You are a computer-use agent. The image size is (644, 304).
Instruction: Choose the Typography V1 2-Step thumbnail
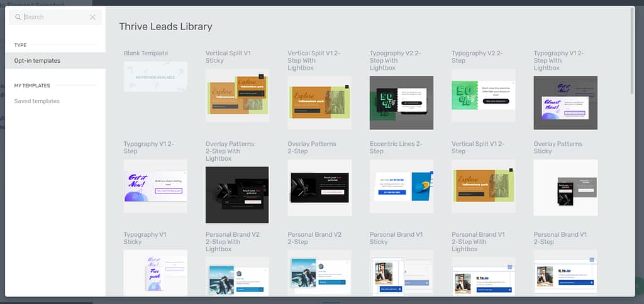click(x=155, y=187)
